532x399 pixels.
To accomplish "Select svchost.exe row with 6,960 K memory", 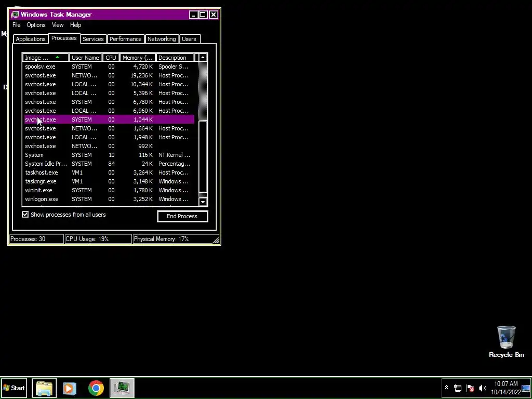I will (x=109, y=111).
